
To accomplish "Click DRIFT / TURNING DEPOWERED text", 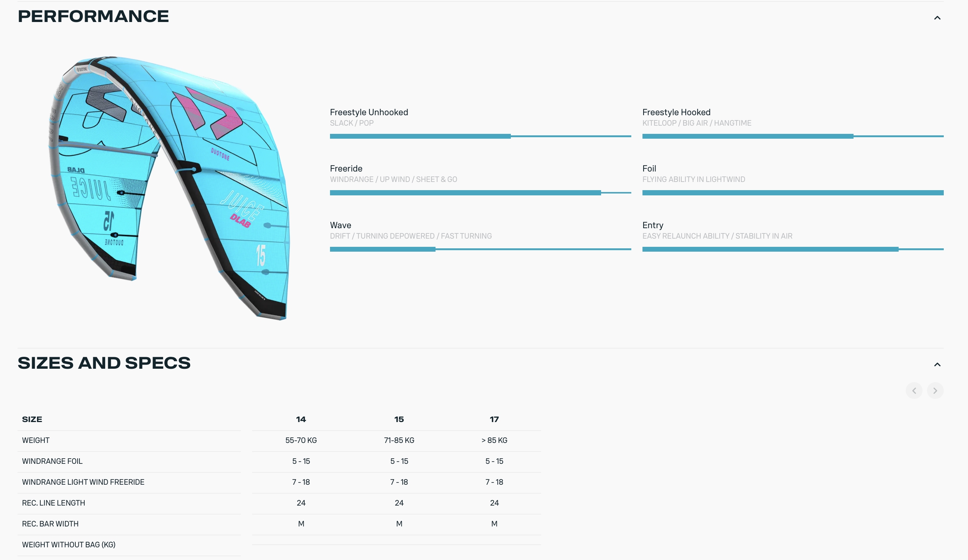I will pyautogui.click(x=382, y=236).
